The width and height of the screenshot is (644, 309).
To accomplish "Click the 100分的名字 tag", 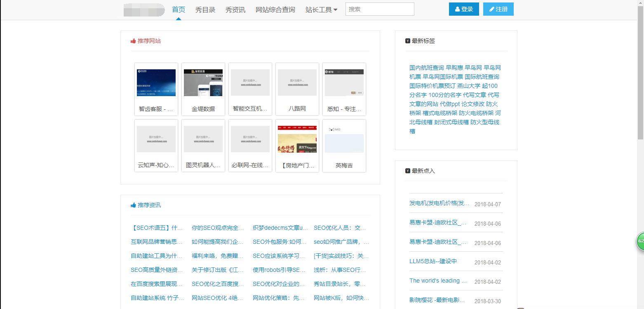I will [445, 95].
